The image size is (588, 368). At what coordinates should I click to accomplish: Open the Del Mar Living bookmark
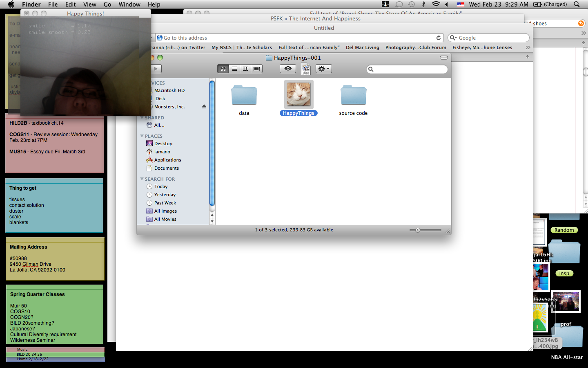(x=362, y=47)
